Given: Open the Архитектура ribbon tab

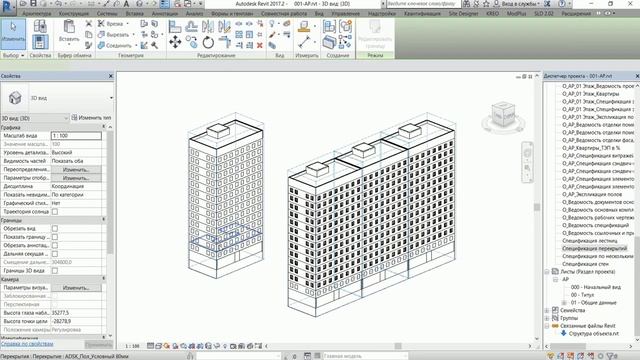Looking at the screenshot, I should tap(36, 13).
